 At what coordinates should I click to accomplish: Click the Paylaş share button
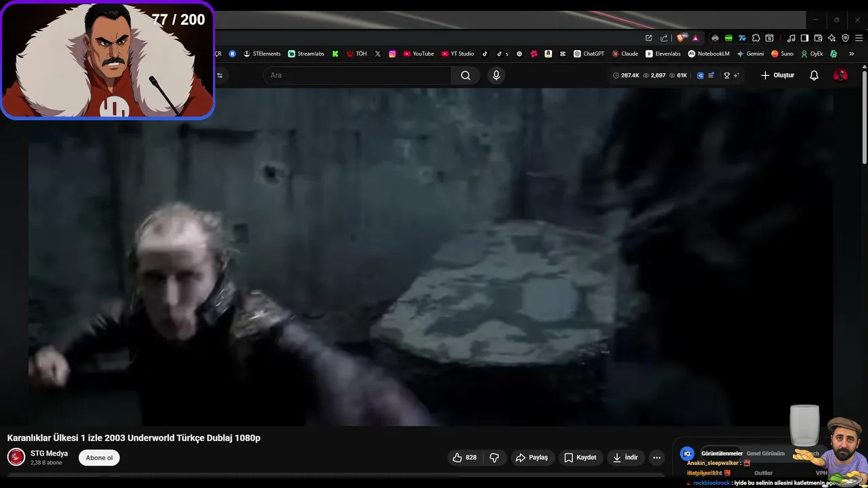point(532,457)
